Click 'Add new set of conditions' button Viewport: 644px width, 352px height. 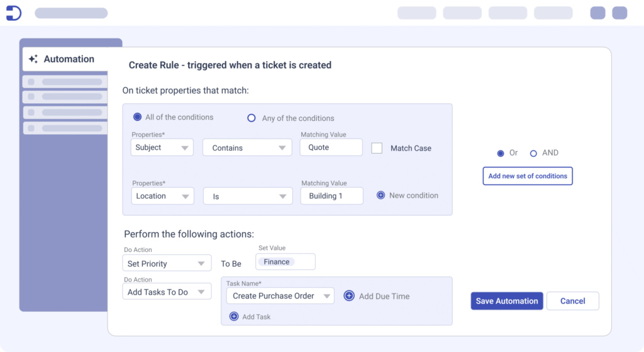coord(527,176)
